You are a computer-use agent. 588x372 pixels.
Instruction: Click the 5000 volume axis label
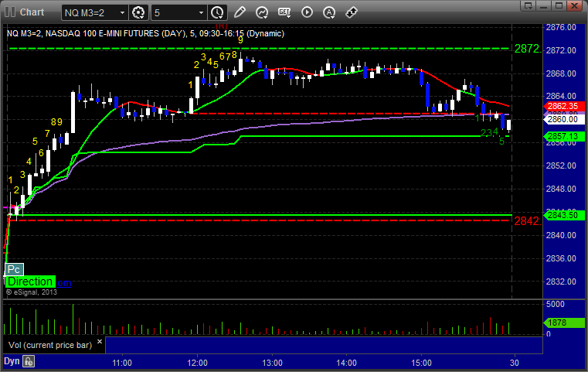[x=556, y=304]
